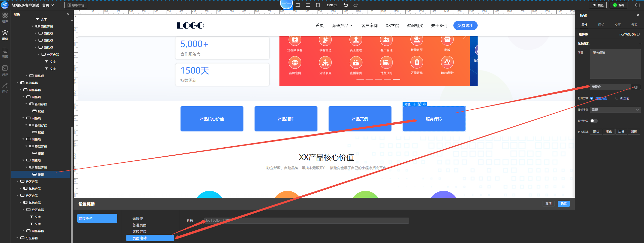This screenshot has width=644, height=243.
Task: Click the 分销裂变 icon in banner
Action: 325,62
